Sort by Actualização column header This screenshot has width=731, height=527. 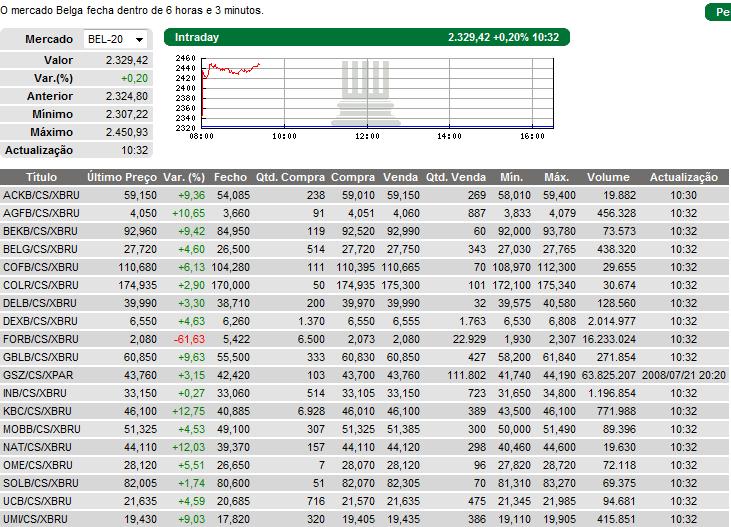pos(683,177)
